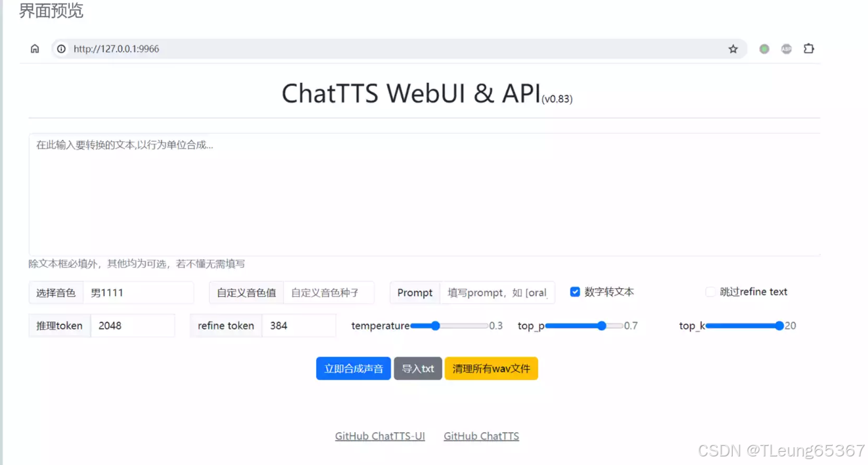Click the Prompt label

click(x=415, y=293)
